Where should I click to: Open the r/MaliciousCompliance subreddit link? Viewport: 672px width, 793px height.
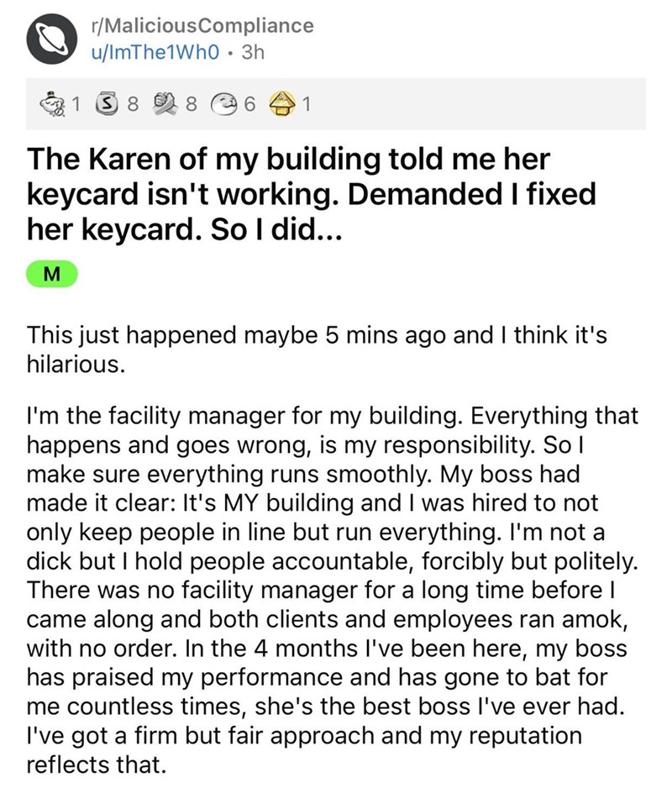pyautogui.click(x=200, y=25)
